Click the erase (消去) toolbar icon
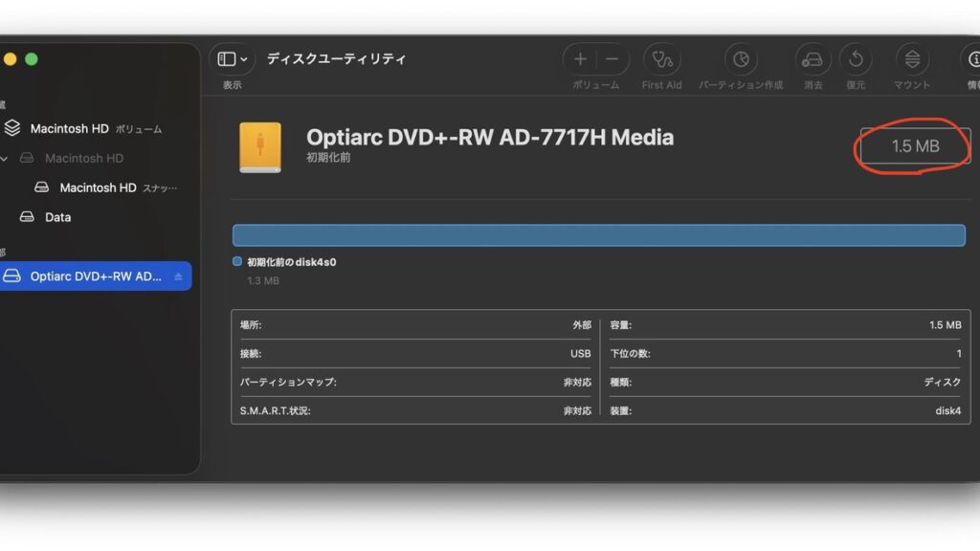980x551 pixels. coord(813,59)
